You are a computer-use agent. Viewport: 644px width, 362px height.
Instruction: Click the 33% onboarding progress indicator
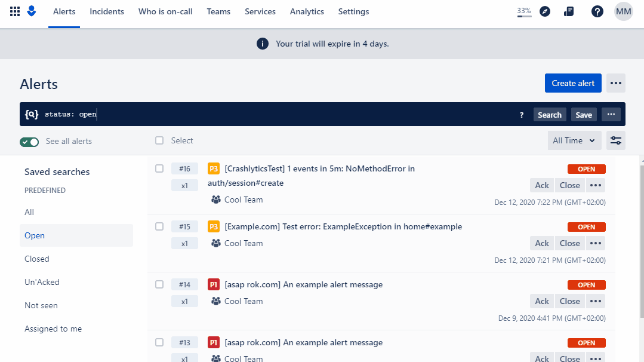(524, 12)
